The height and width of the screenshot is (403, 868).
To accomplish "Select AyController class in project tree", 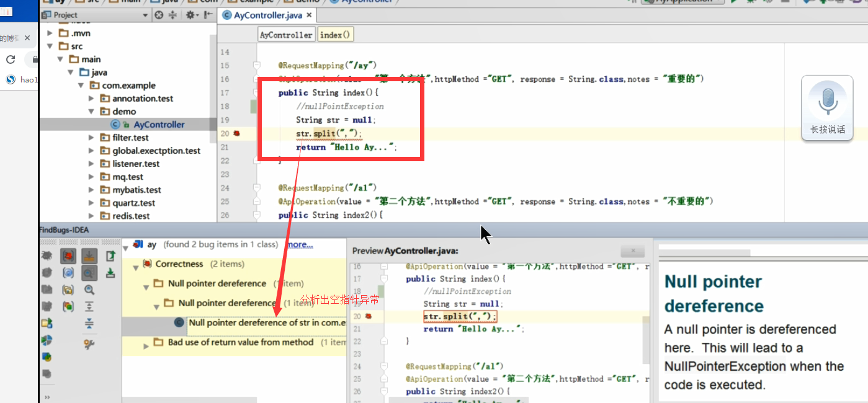I will (159, 125).
